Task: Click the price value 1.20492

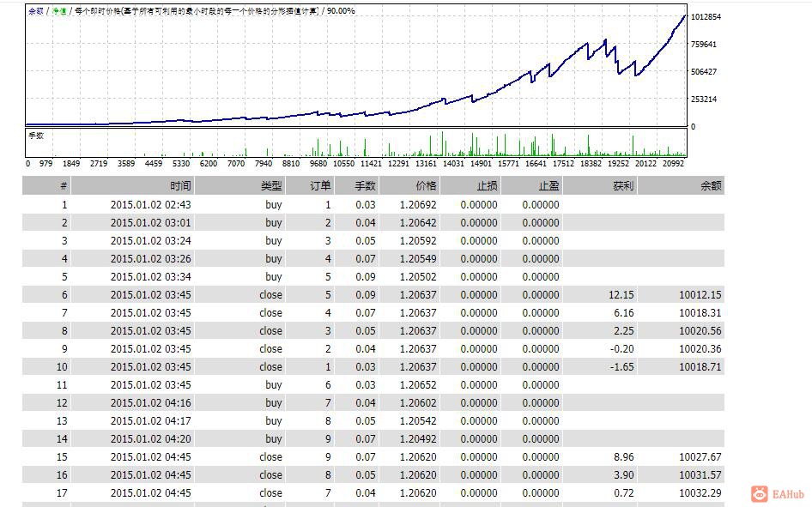Action: tap(418, 438)
